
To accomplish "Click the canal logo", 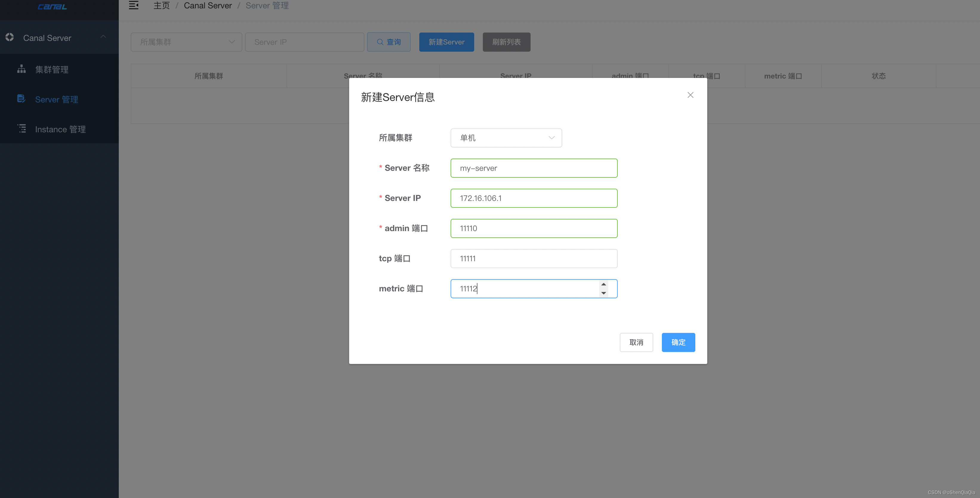I will (52, 7).
